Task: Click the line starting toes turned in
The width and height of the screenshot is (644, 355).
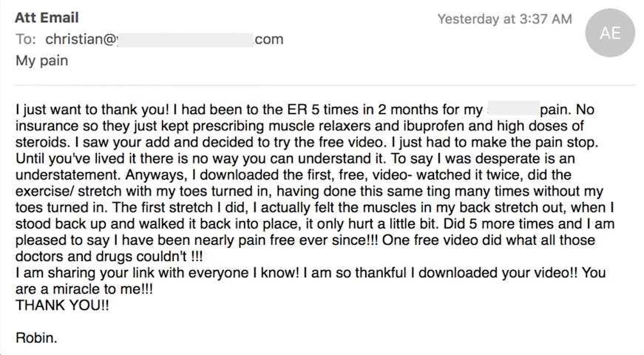Action: (x=315, y=208)
